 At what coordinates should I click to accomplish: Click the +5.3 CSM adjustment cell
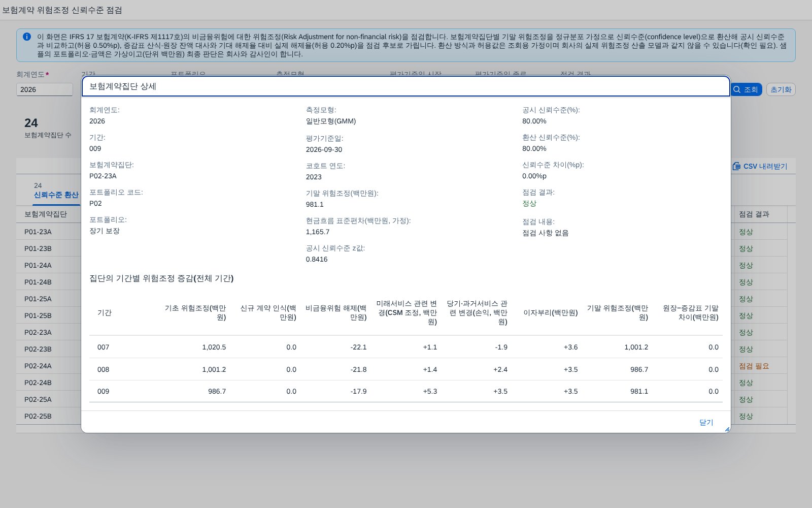coord(430,391)
